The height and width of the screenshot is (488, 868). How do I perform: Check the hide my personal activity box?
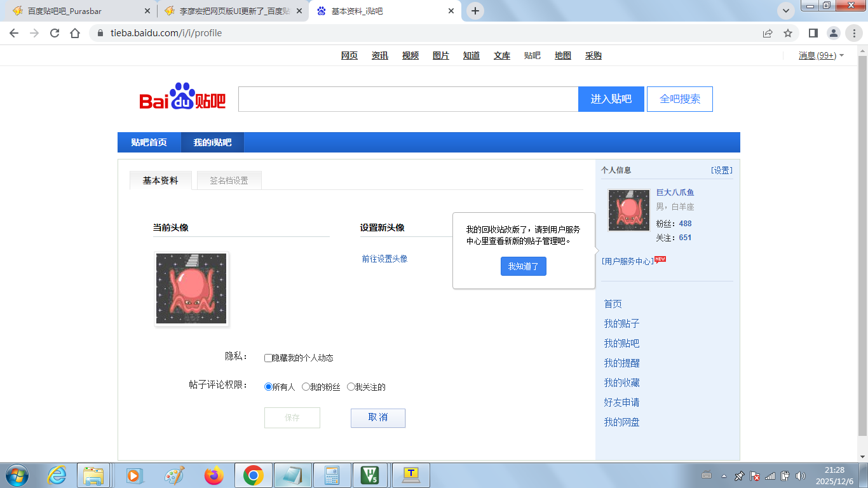(x=268, y=358)
